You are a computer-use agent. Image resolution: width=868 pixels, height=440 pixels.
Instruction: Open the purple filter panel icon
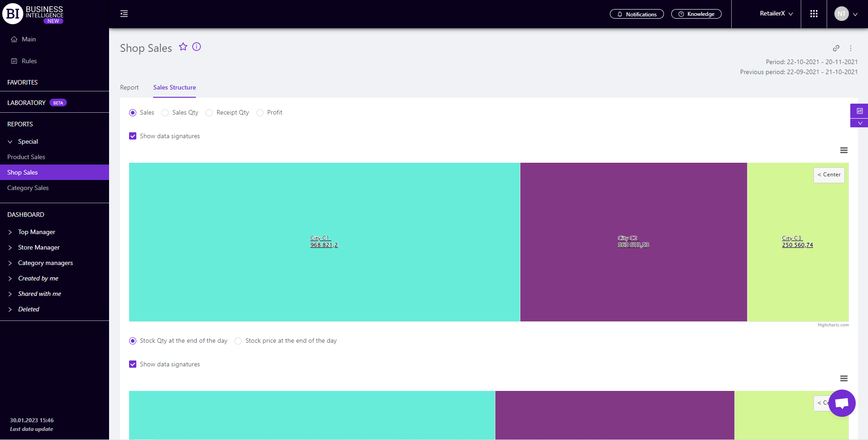(x=859, y=111)
